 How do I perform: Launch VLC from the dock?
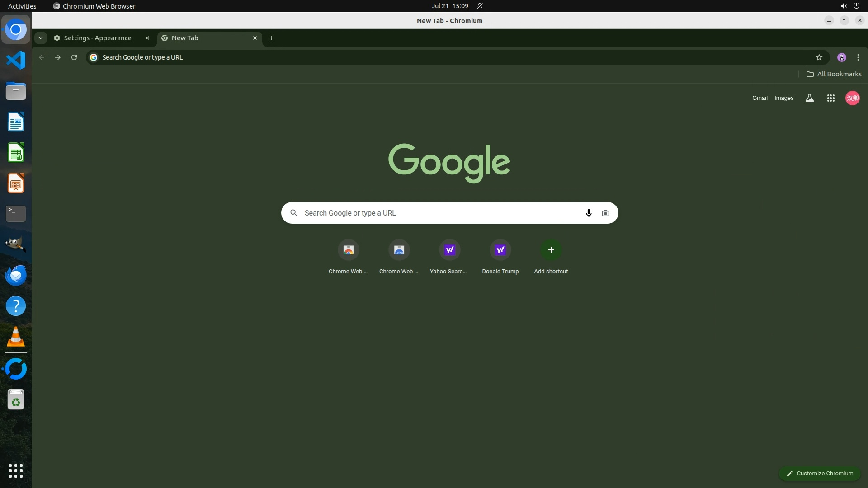pos(16,337)
